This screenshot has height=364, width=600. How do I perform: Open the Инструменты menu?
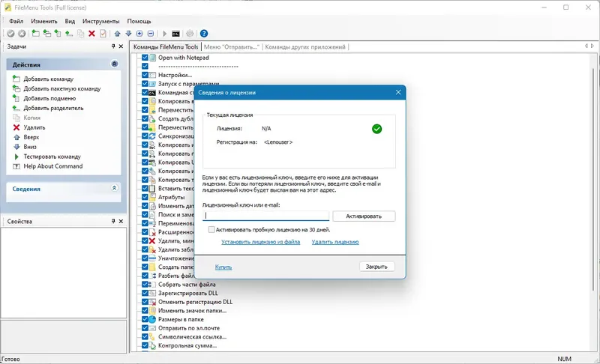coord(100,21)
